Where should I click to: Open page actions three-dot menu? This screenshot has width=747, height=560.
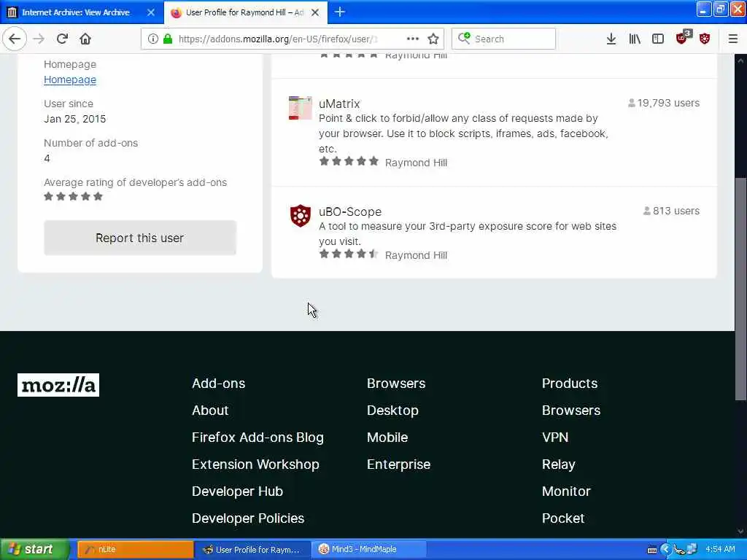pos(413,39)
